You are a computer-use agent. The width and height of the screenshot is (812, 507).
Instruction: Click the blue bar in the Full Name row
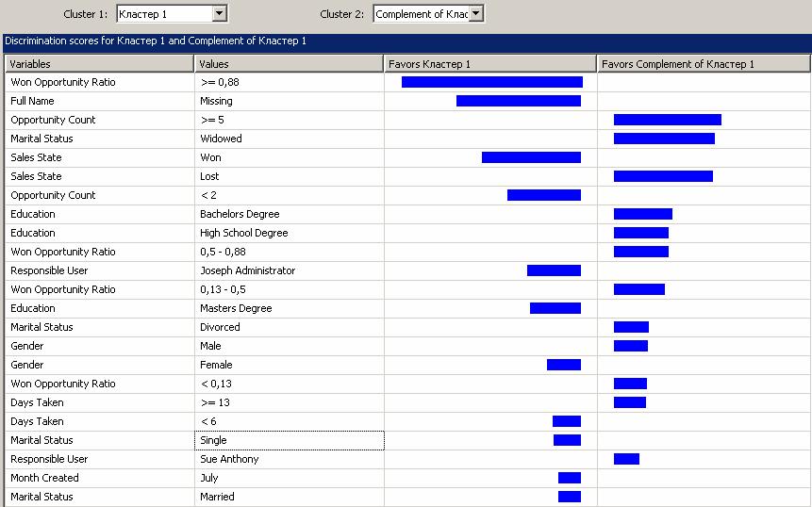pos(519,101)
